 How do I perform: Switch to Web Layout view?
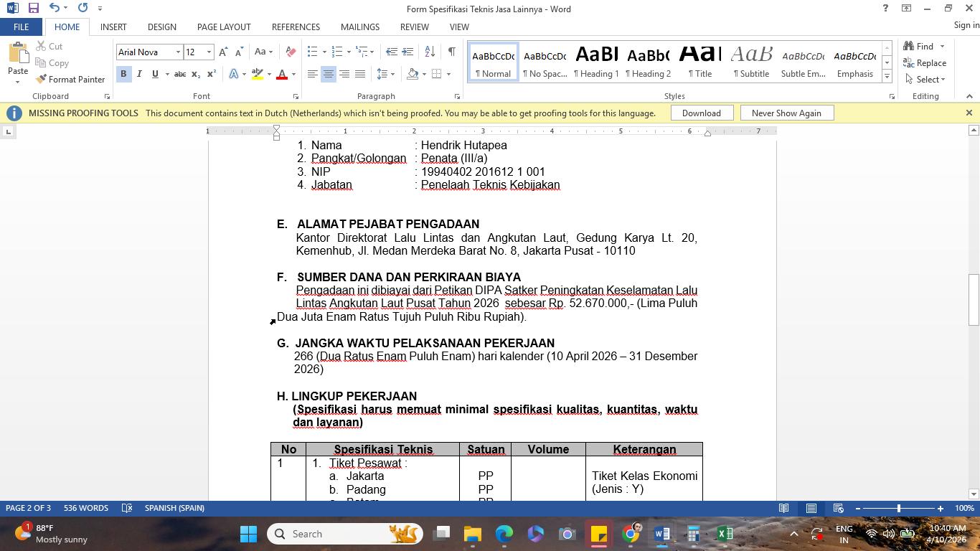[838, 508]
